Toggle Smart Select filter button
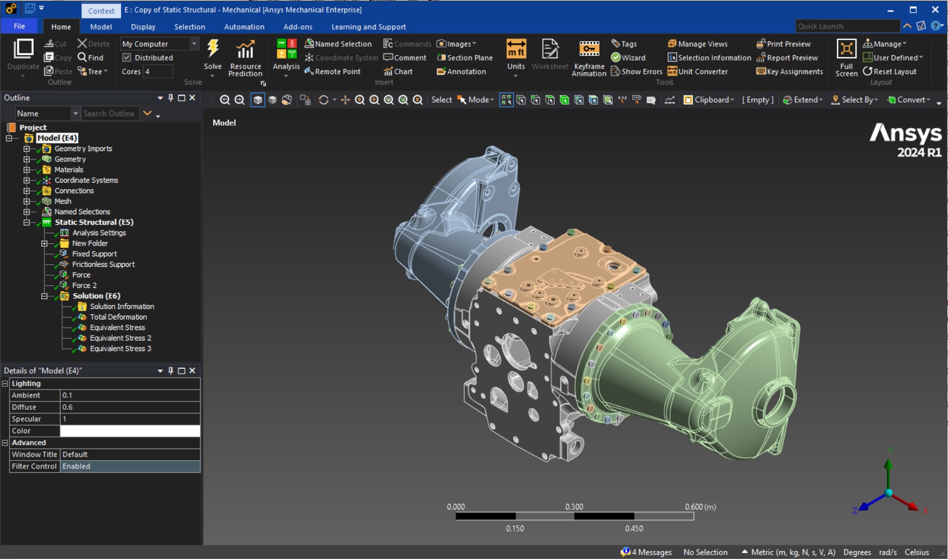Viewport: 948px width, 560px height. point(506,99)
